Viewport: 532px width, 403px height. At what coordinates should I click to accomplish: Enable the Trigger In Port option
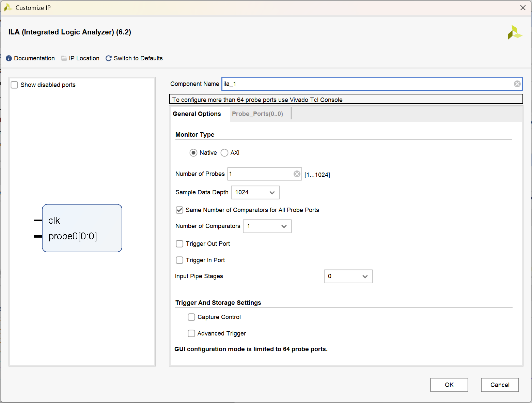(x=179, y=260)
